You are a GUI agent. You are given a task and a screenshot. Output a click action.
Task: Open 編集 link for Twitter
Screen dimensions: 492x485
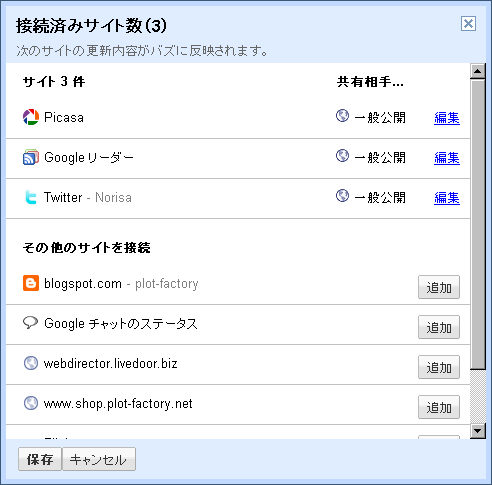(447, 198)
